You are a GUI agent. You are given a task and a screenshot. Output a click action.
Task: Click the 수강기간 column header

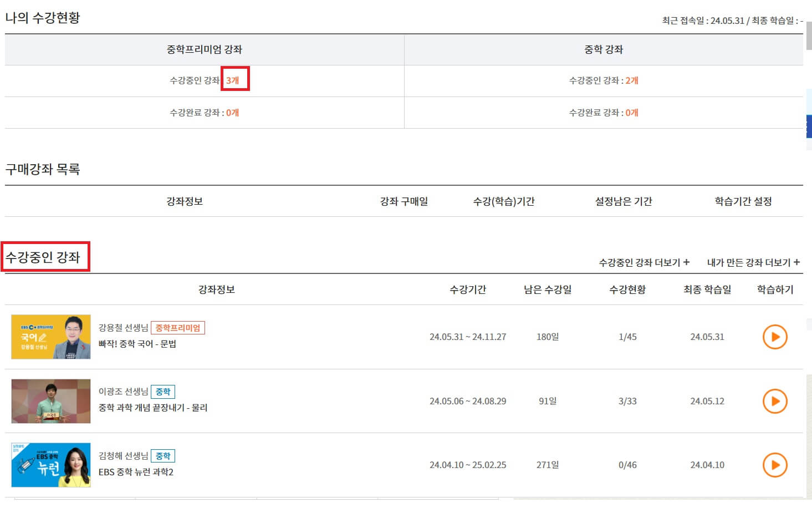(x=468, y=289)
